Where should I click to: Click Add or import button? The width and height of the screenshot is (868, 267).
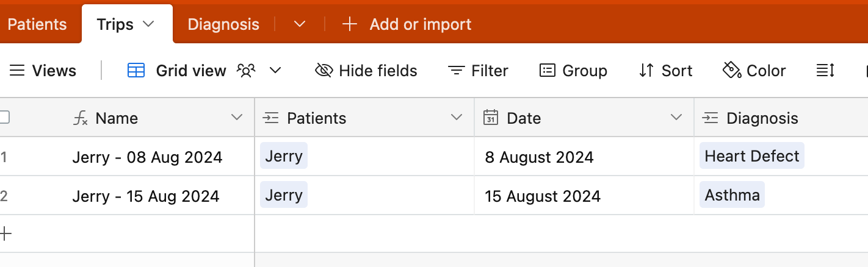coord(407,24)
